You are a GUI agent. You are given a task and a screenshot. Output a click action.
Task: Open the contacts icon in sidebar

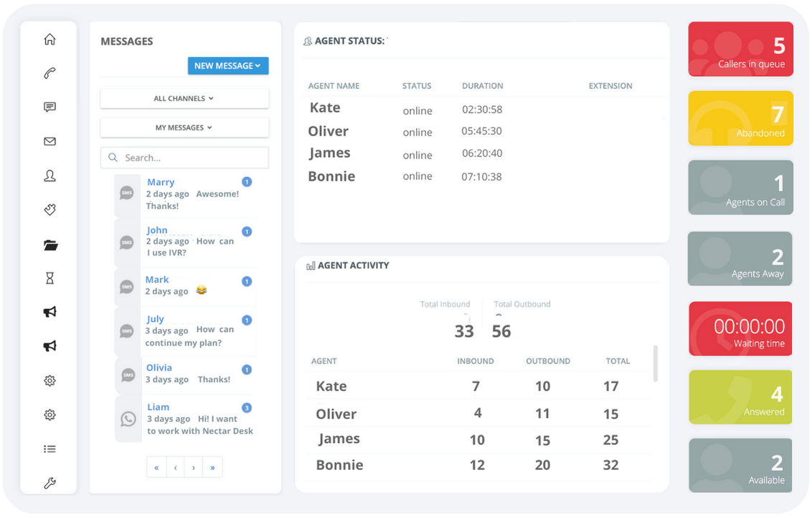49,176
